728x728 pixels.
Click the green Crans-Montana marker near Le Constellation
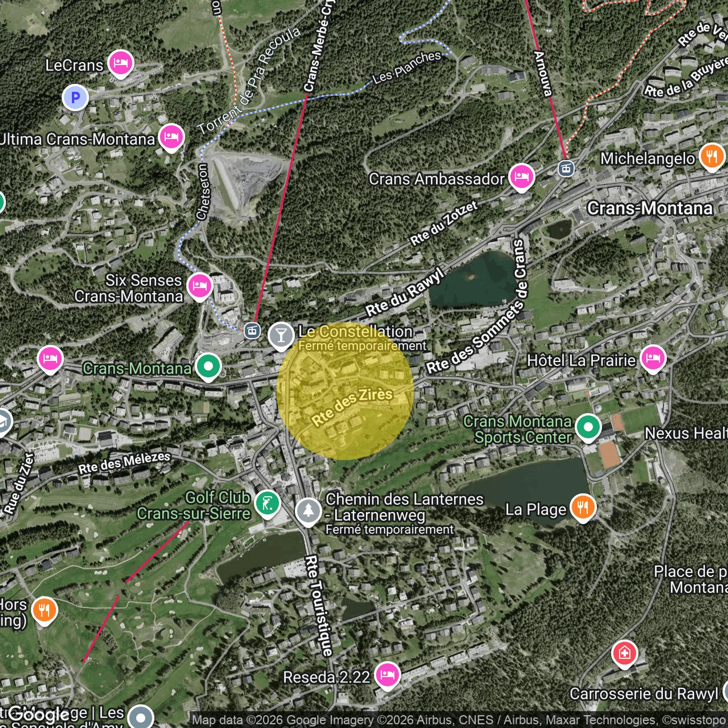point(208,367)
